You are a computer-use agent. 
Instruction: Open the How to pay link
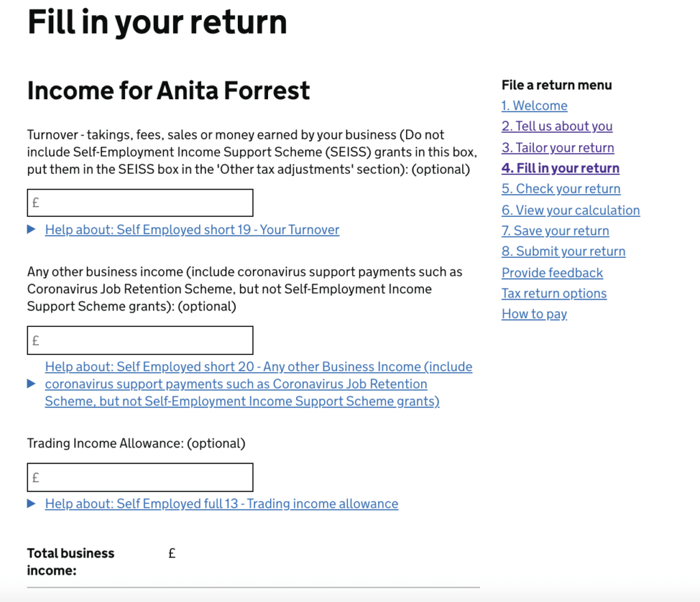tap(535, 313)
